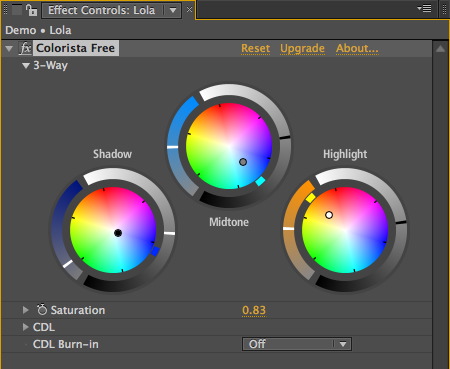Select the Colorista Free effect name
This screenshot has width=450, height=369.
point(75,48)
